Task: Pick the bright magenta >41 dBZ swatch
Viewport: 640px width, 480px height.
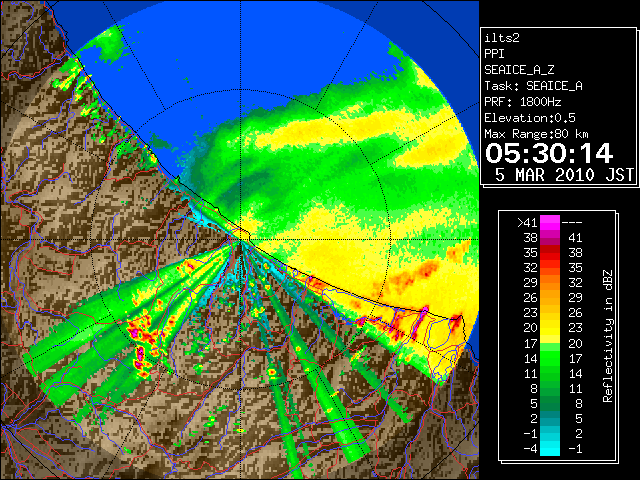Action: (x=550, y=223)
